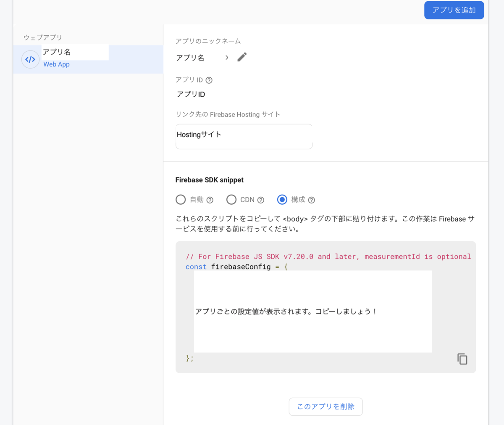Select the Web App entry label
Screen dimensions: 504x425
pos(56,64)
